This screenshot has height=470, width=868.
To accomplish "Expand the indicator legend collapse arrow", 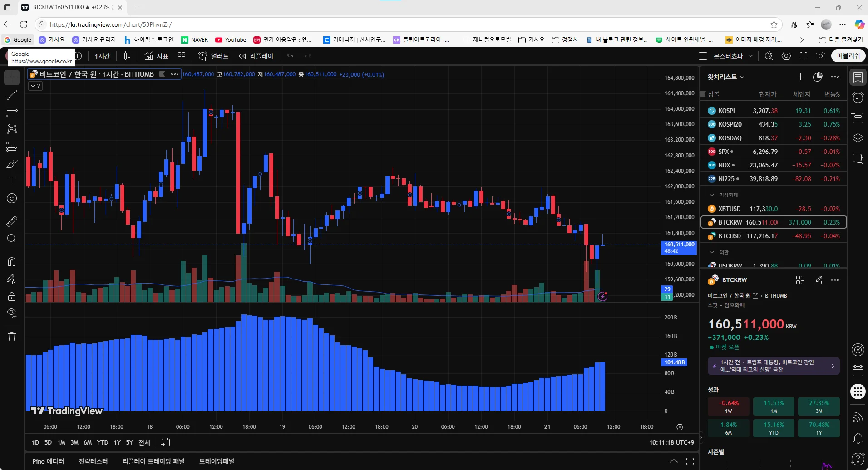I will (36, 86).
